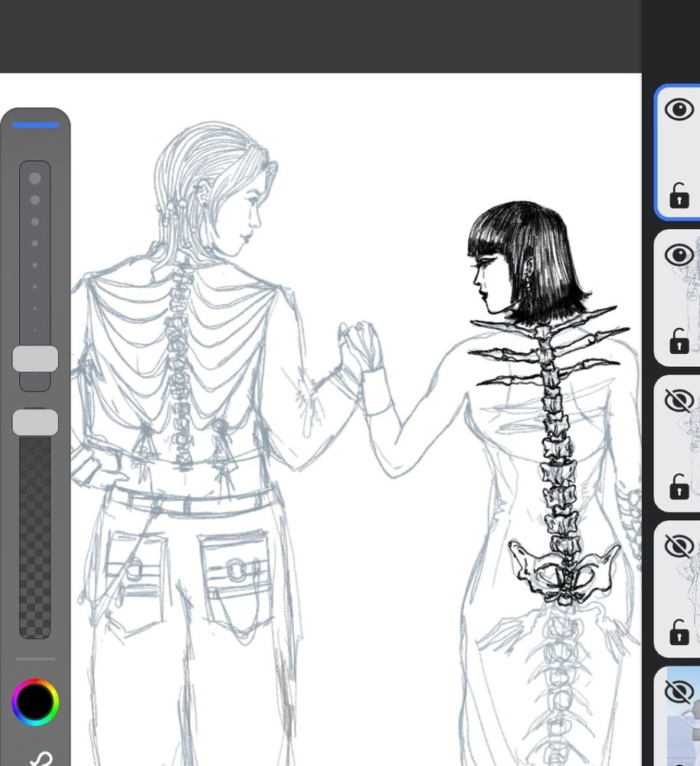700x766 pixels.
Task: Show the hidden bottom photo reference layer
Action: (679, 691)
